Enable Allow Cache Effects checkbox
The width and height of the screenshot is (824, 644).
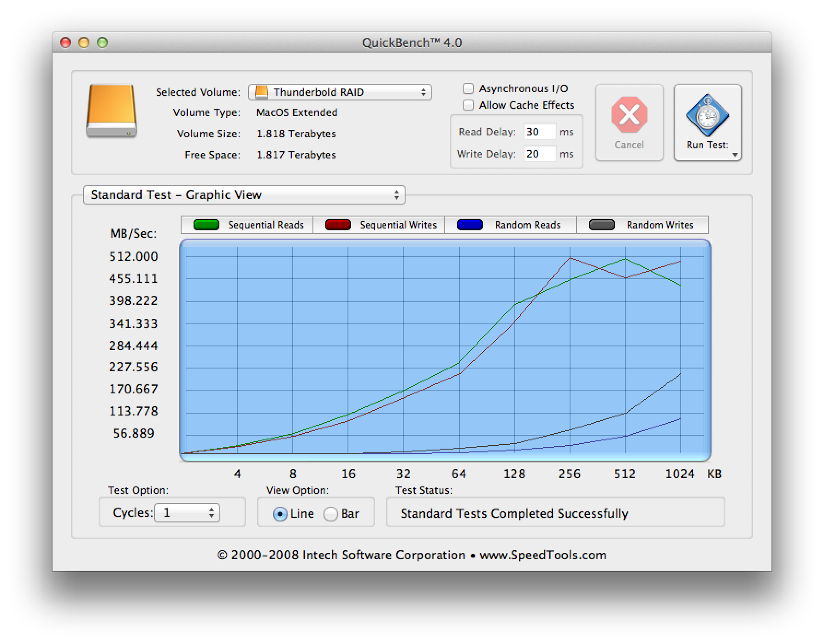468,105
